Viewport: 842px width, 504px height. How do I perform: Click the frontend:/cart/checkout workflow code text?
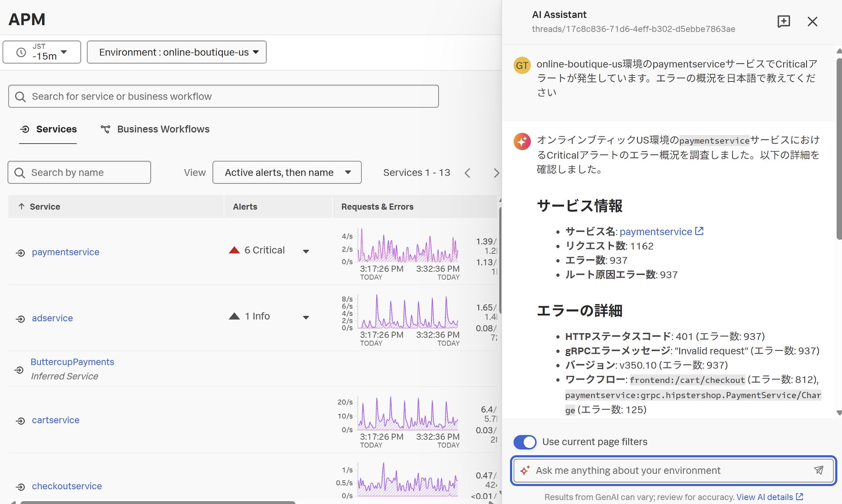point(687,380)
